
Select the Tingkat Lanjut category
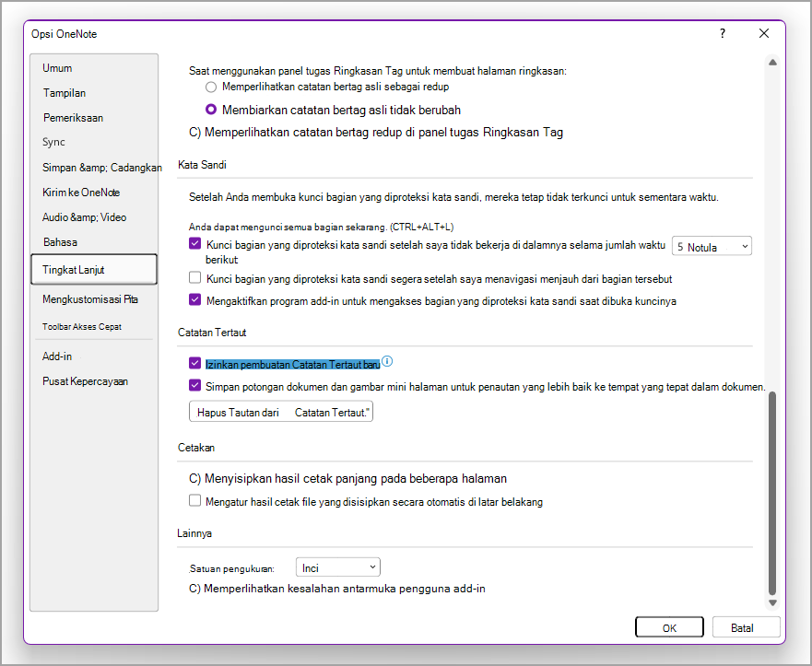click(x=94, y=269)
